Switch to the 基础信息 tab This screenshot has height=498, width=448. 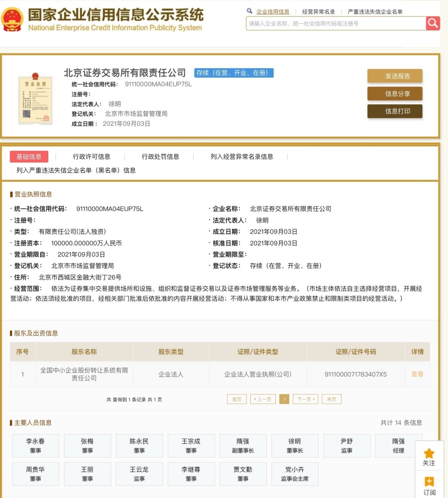click(29, 156)
